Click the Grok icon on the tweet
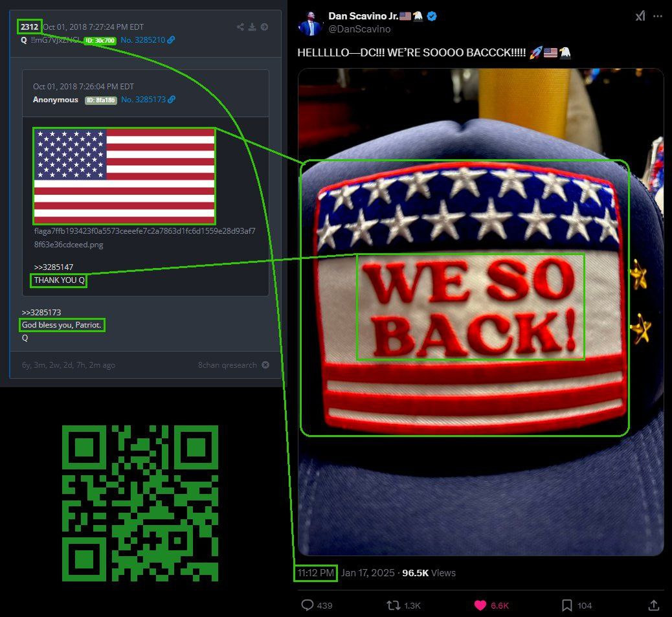672x617 pixels. 640,16
